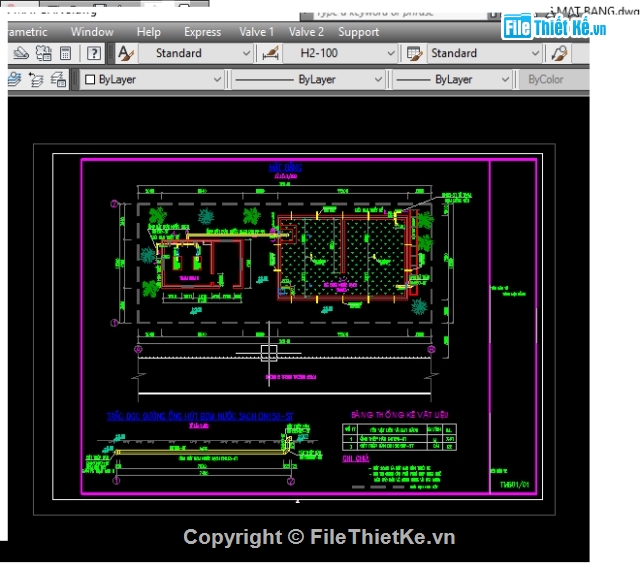Open the Valve 1 menu
The image size is (640, 566).
pyautogui.click(x=256, y=32)
